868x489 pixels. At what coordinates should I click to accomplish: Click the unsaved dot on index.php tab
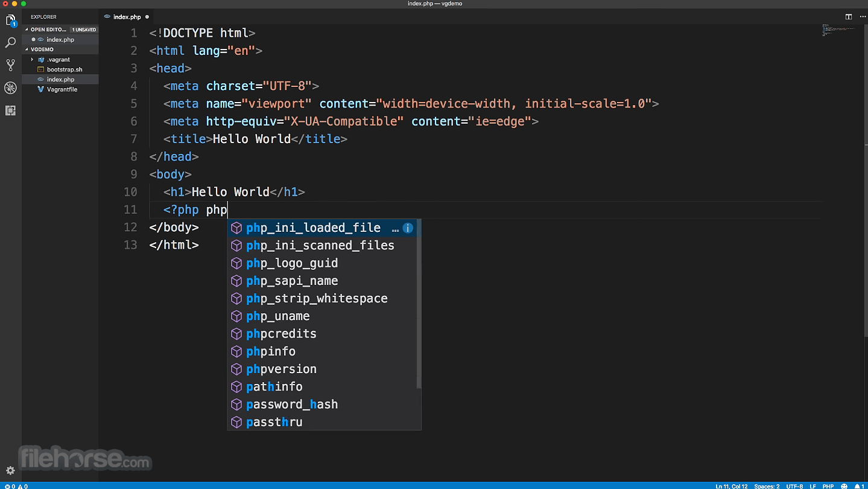(147, 17)
